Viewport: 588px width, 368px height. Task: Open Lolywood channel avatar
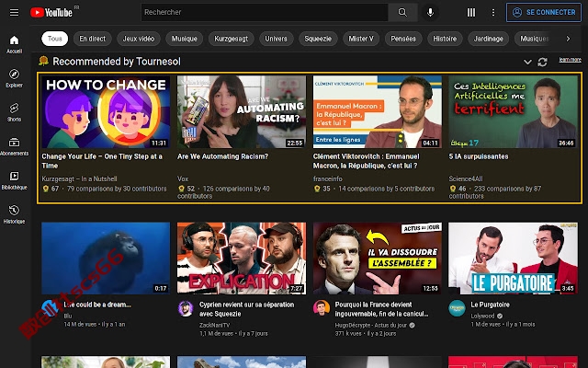(457, 309)
